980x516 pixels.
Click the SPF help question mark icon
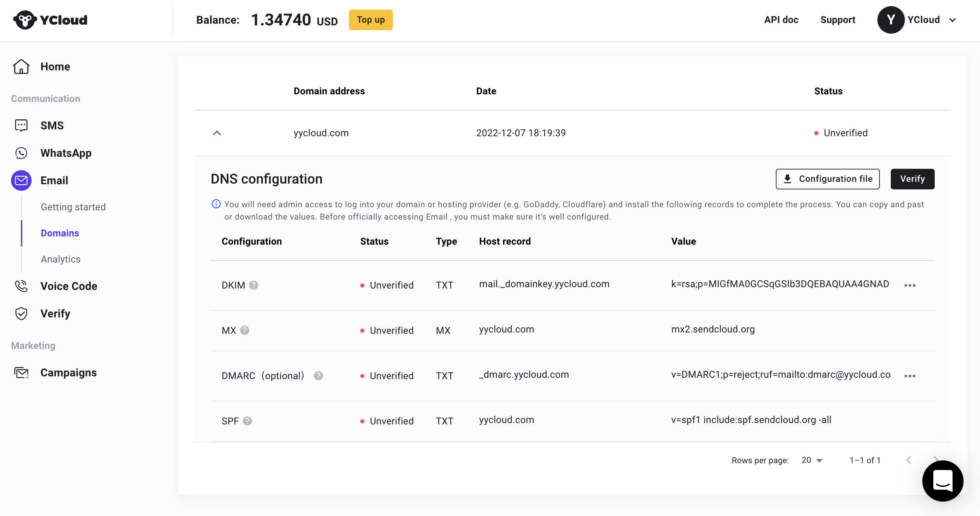[x=247, y=421]
